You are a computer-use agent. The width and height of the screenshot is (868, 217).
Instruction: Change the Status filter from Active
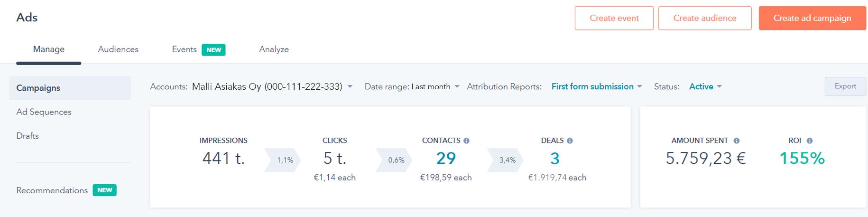pyautogui.click(x=705, y=86)
